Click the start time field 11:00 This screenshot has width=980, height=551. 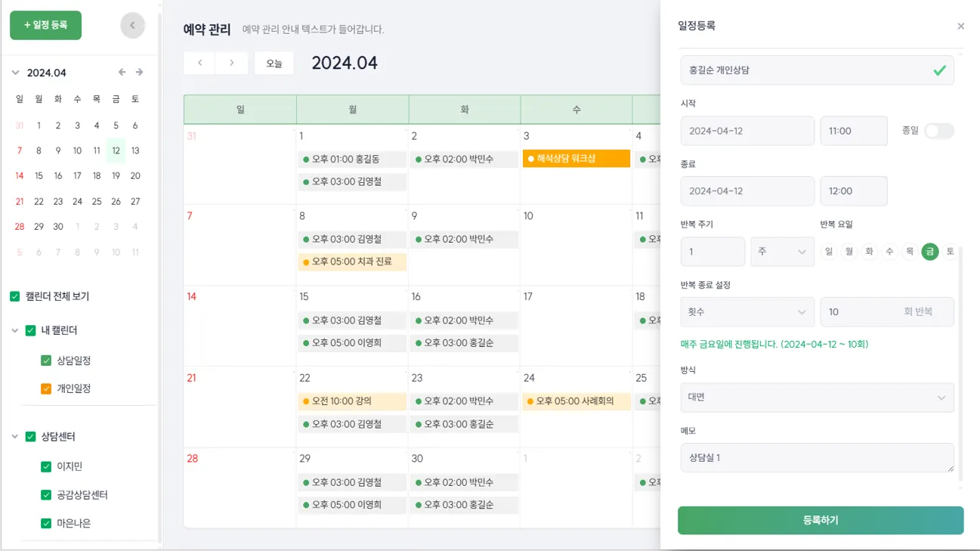click(x=854, y=131)
